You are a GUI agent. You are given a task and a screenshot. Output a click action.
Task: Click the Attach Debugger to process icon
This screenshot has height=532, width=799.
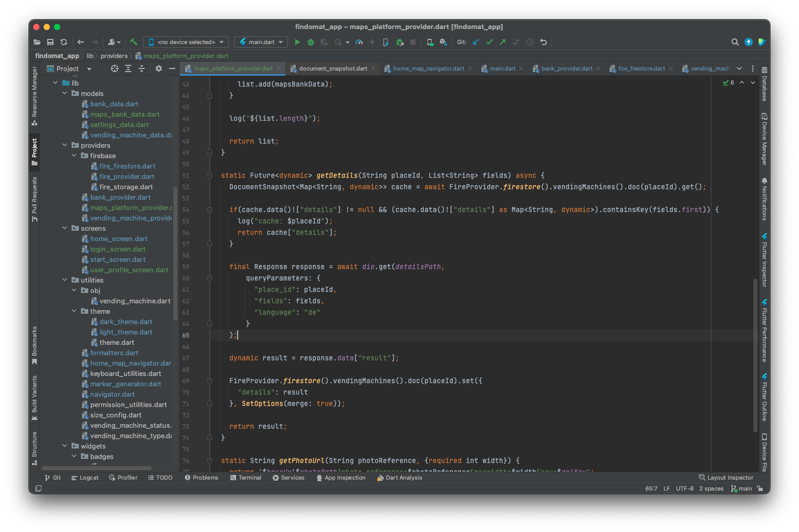pyautogui.click(x=399, y=42)
